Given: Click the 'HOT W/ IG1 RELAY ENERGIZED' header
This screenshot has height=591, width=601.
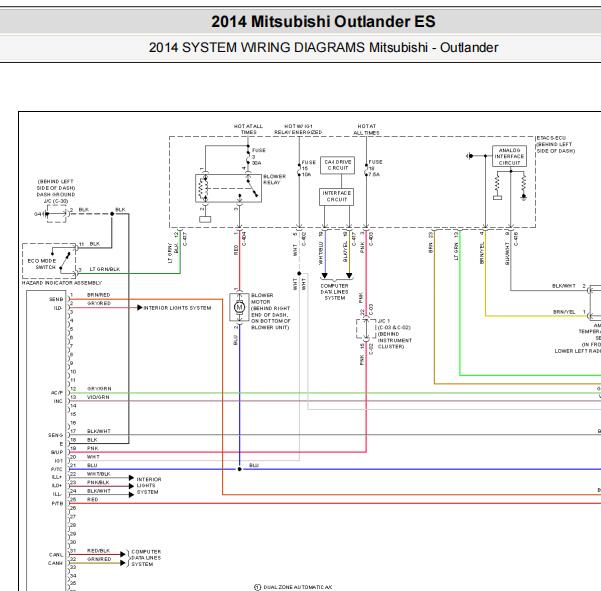Looking at the screenshot, I should click(x=298, y=129).
